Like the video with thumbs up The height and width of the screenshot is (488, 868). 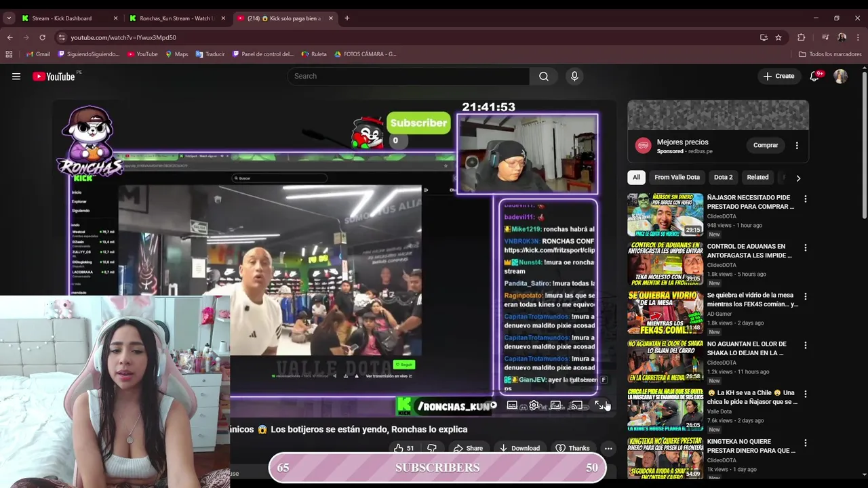pos(404,448)
